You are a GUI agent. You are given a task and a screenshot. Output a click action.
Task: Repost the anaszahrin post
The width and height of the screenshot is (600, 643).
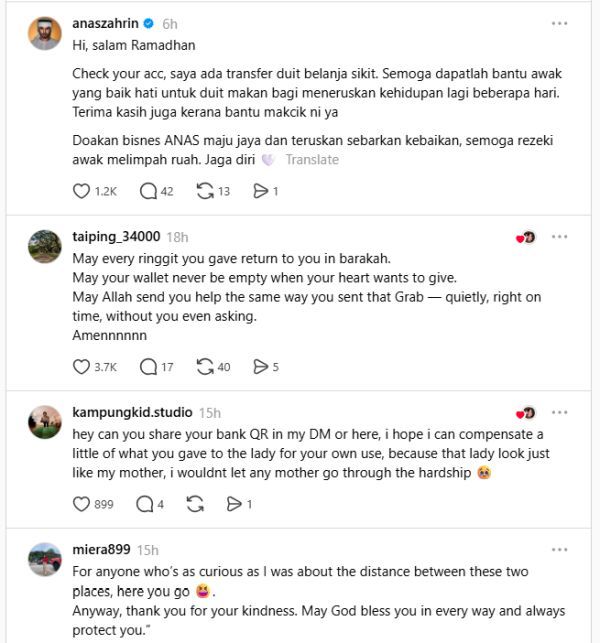[x=206, y=191]
